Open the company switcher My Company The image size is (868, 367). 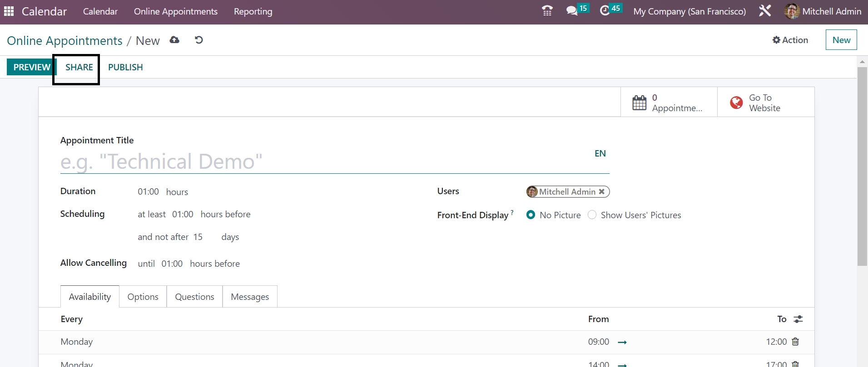pyautogui.click(x=689, y=11)
